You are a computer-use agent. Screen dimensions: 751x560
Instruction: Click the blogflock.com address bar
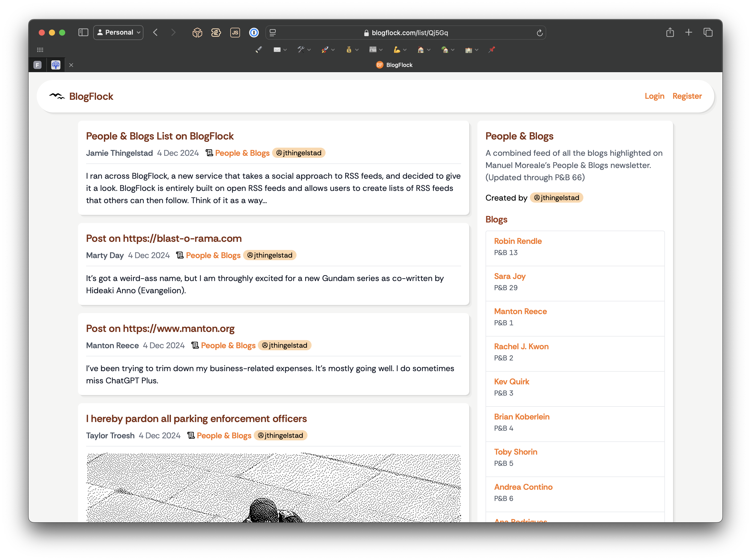tap(406, 33)
